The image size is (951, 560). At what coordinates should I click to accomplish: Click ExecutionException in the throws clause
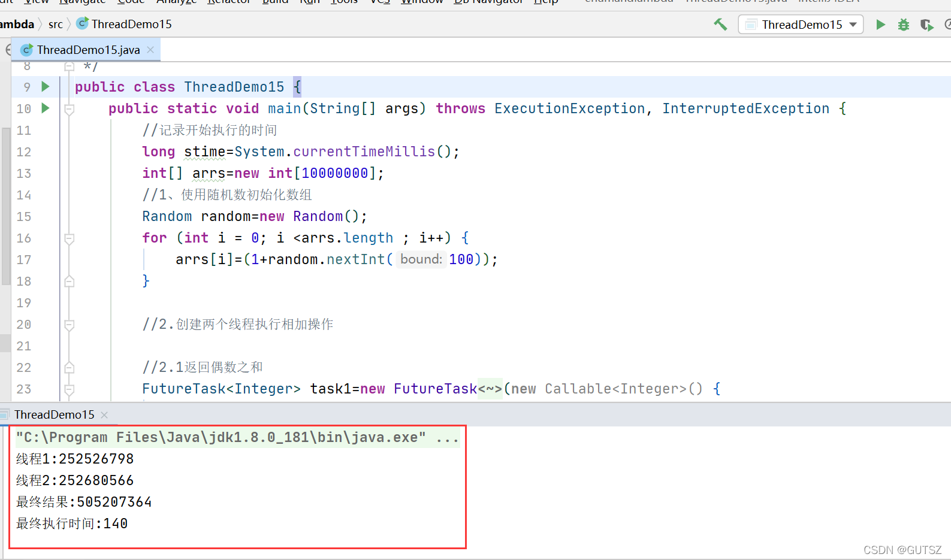click(569, 108)
